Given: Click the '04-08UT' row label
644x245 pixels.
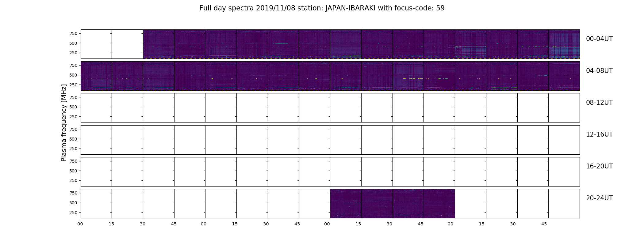Looking at the screenshot, I should pos(599,71).
